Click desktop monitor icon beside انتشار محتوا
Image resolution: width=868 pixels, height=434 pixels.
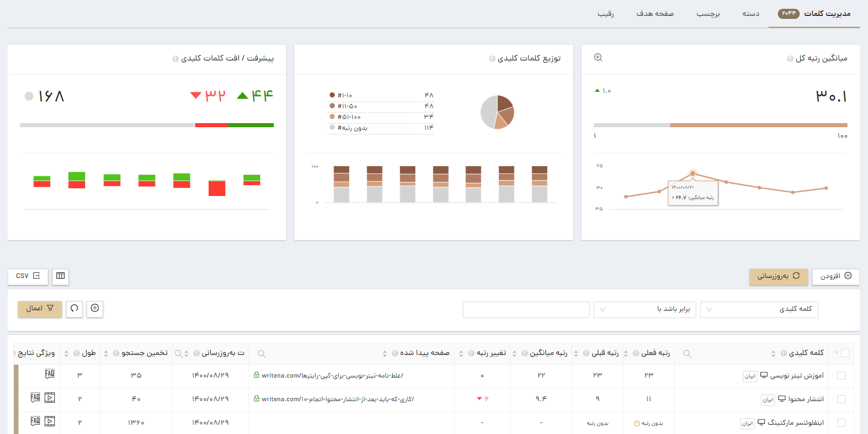[782, 399]
